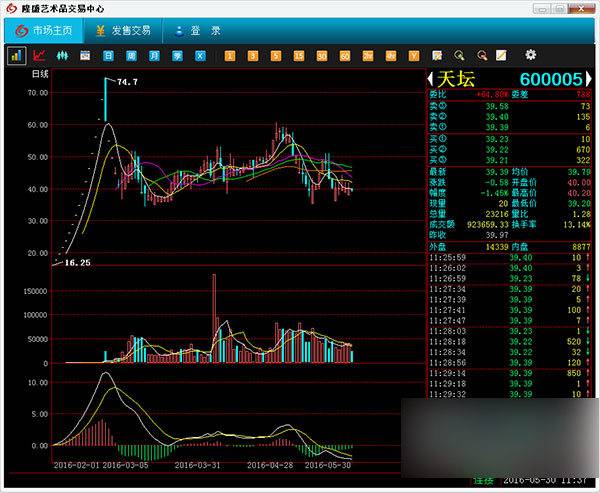
Task: Open the candlestick chart view icon
Action: (x=61, y=56)
